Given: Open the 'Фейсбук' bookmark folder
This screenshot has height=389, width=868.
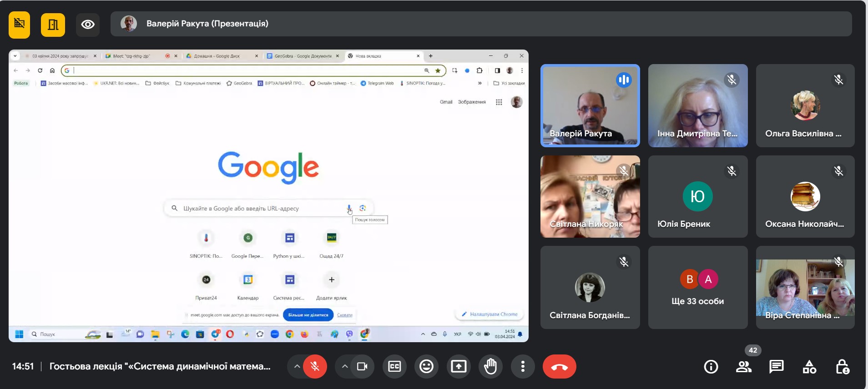Looking at the screenshot, I should pyautogui.click(x=157, y=83).
